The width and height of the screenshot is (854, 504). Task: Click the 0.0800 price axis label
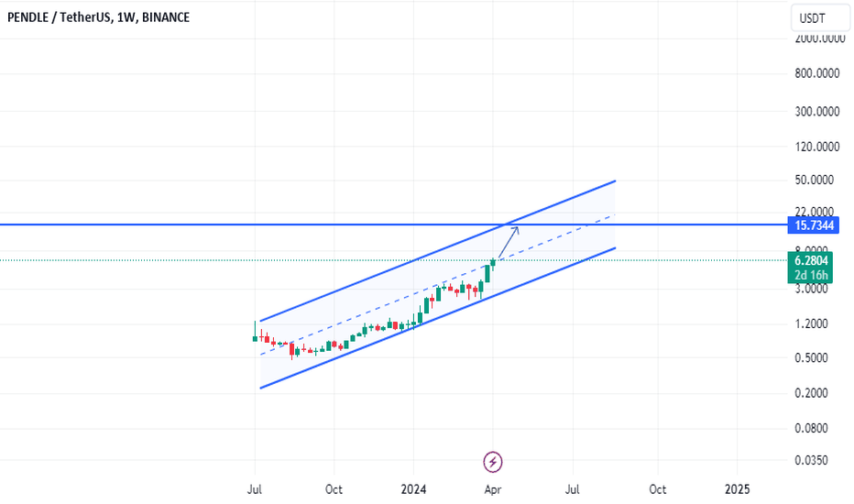point(812,428)
